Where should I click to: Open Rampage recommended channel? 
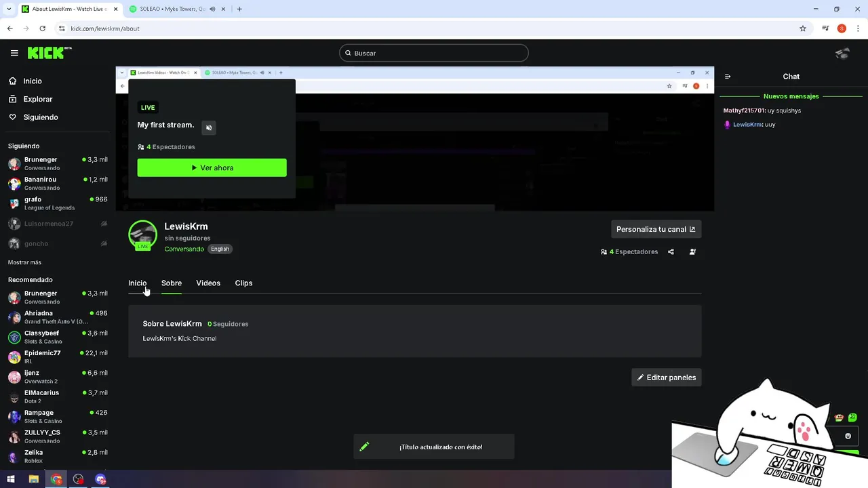click(x=58, y=416)
